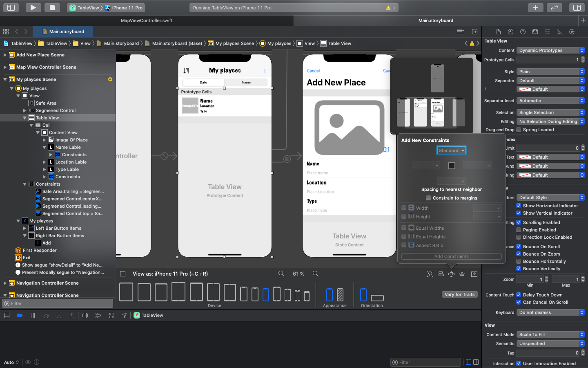Toggle document outline visibility button
This screenshot has height=368, width=588.
pos(122,274)
